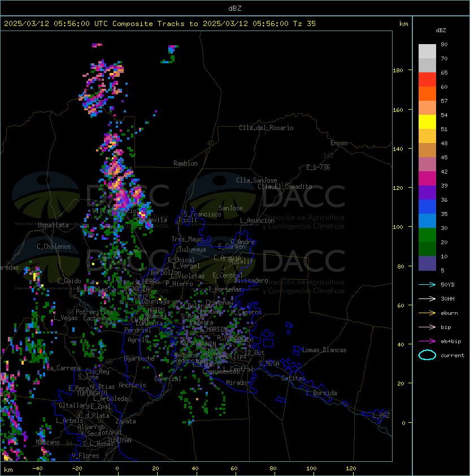Click the slate purple 10 dBZ swatch
The width and height of the screenshot is (470, 476).
(427, 263)
